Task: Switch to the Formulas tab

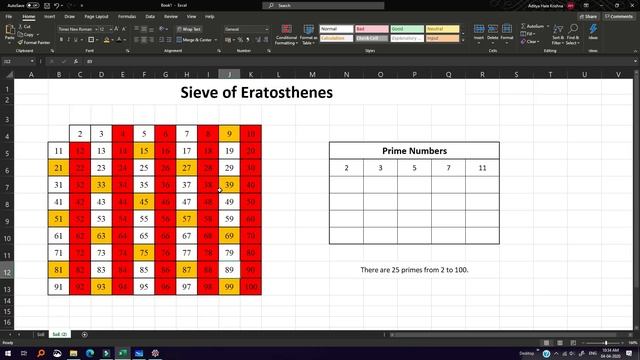Action: tap(127, 17)
